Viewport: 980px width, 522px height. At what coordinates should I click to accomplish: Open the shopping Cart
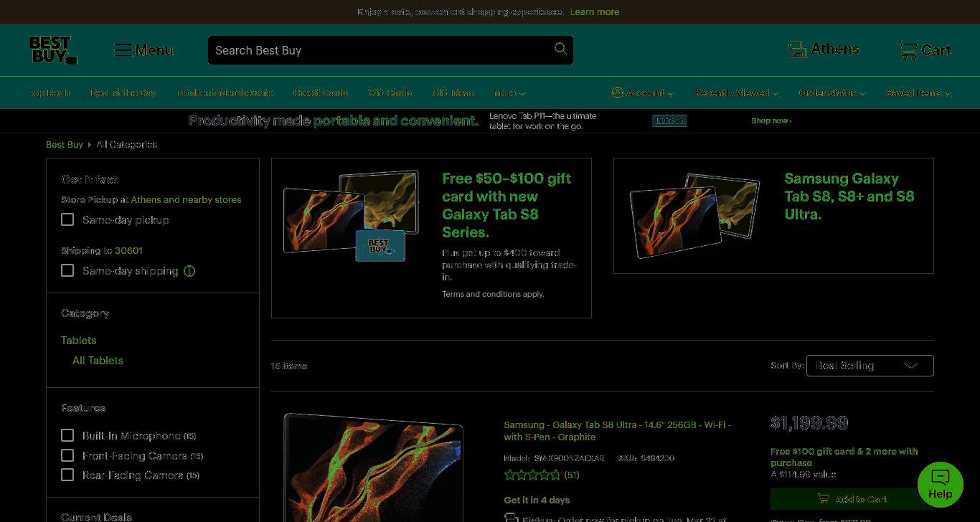925,50
